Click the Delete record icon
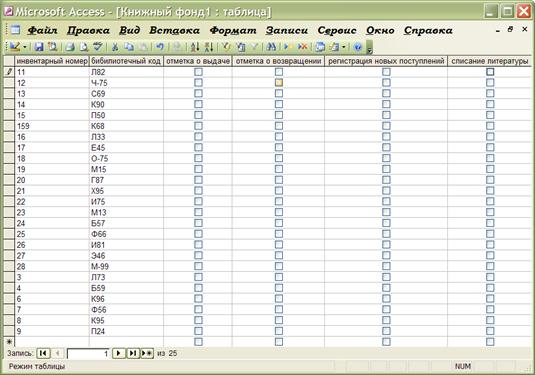Viewport: 535px width, 375px height. [x=302, y=47]
